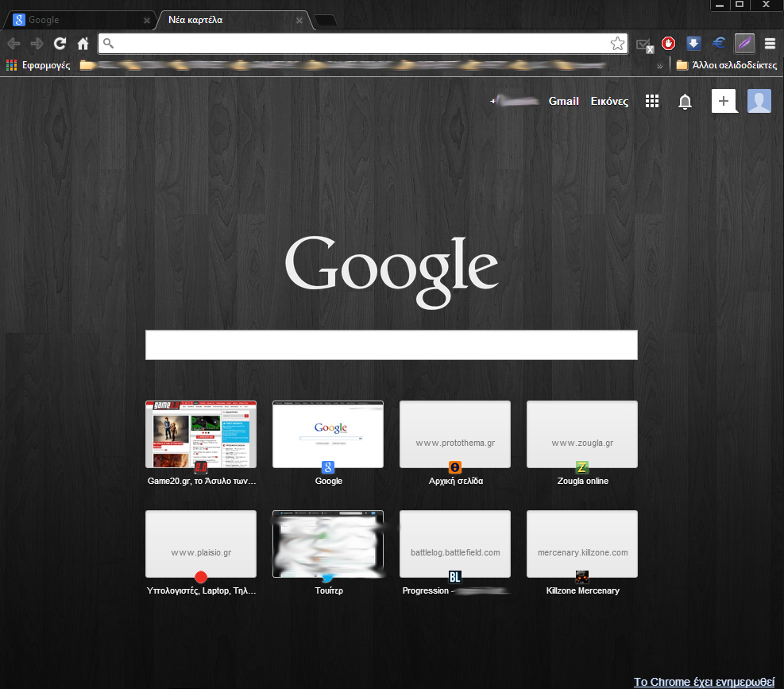Open the blurred Google+ profile name link
Viewport: 784px width, 689px height.
pos(515,101)
